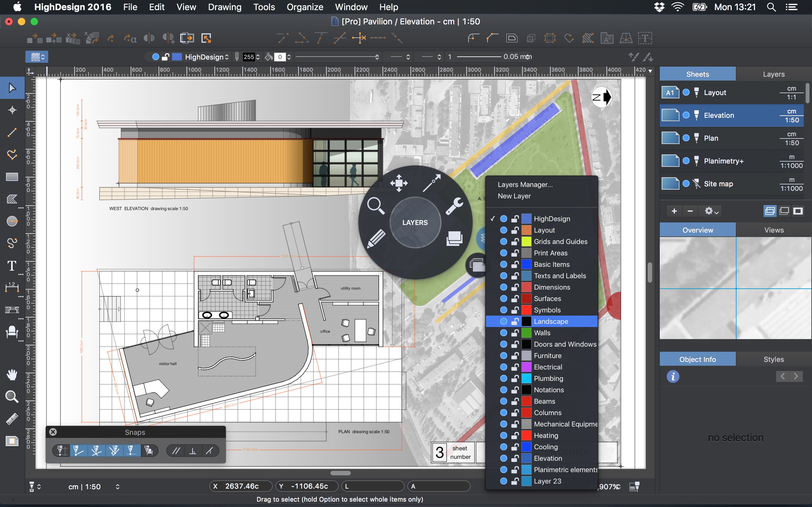Click the add sheet plus button

click(x=674, y=211)
